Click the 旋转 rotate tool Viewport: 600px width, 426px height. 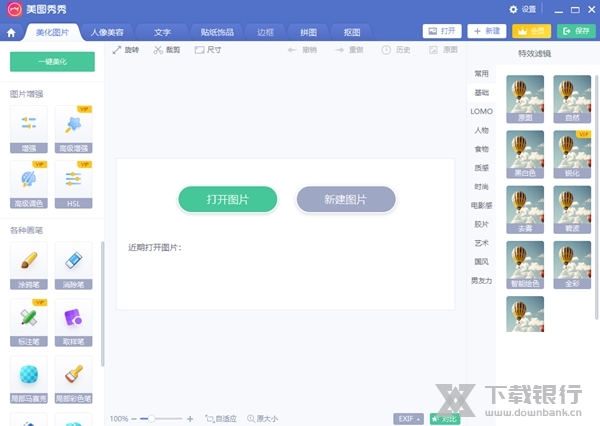126,50
